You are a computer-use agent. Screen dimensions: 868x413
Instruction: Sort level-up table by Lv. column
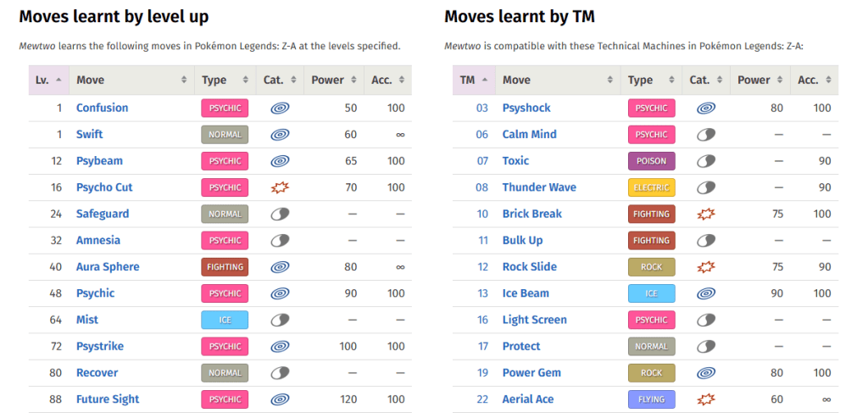point(48,80)
